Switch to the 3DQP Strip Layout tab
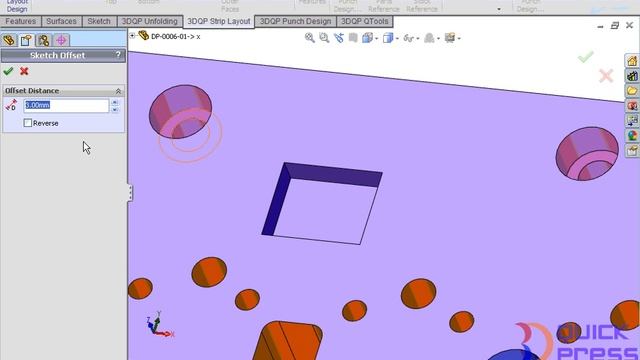The image size is (640, 360). coord(219,22)
